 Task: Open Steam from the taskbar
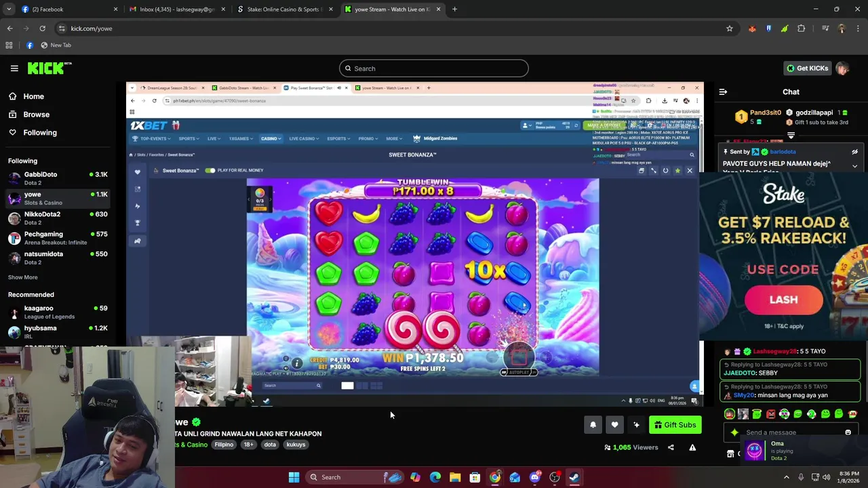point(574,477)
